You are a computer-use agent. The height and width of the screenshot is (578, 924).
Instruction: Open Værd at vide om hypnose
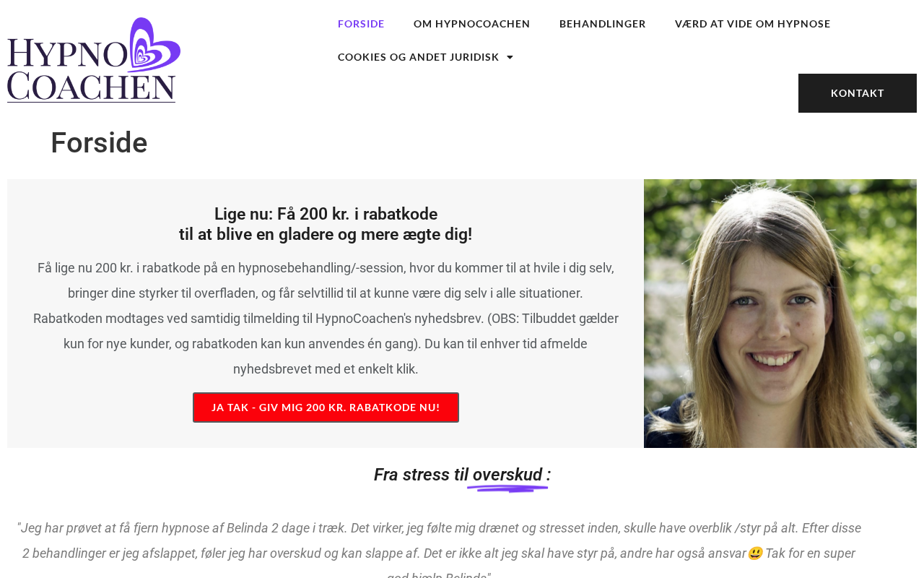click(753, 24)
